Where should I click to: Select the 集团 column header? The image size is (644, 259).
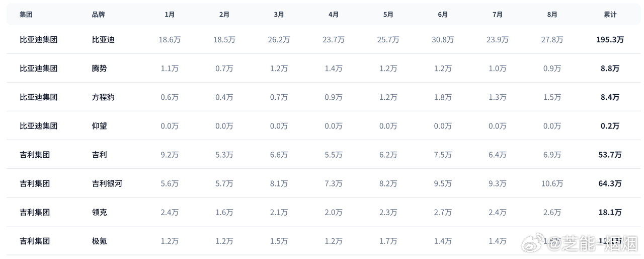point(26,15)
